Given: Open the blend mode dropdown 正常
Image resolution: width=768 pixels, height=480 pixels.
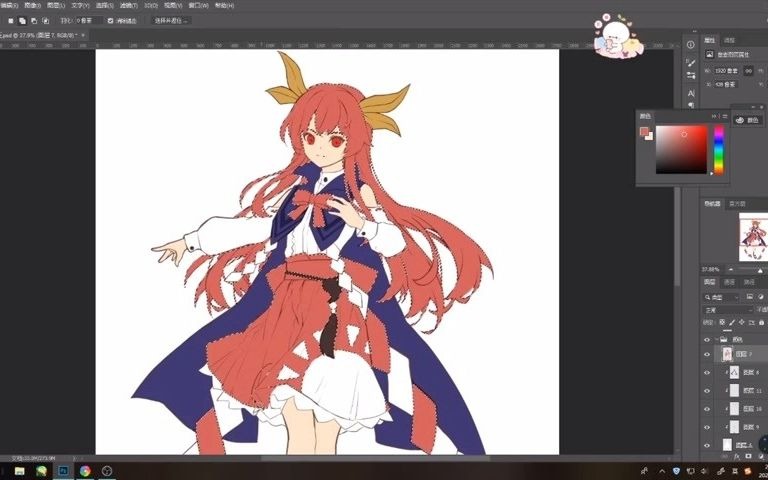Looking at the screenshot, I should coord(728,310).
